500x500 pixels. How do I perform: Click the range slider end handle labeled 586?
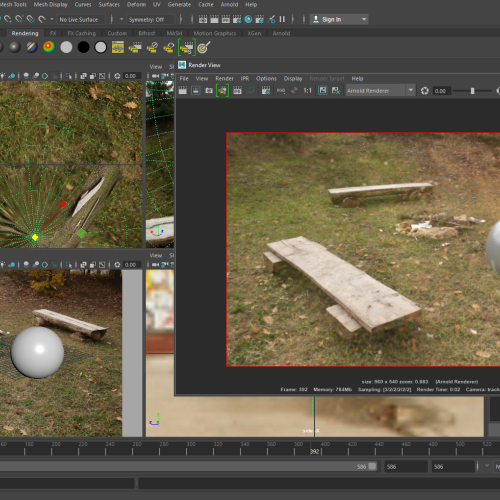pos(372,466)
